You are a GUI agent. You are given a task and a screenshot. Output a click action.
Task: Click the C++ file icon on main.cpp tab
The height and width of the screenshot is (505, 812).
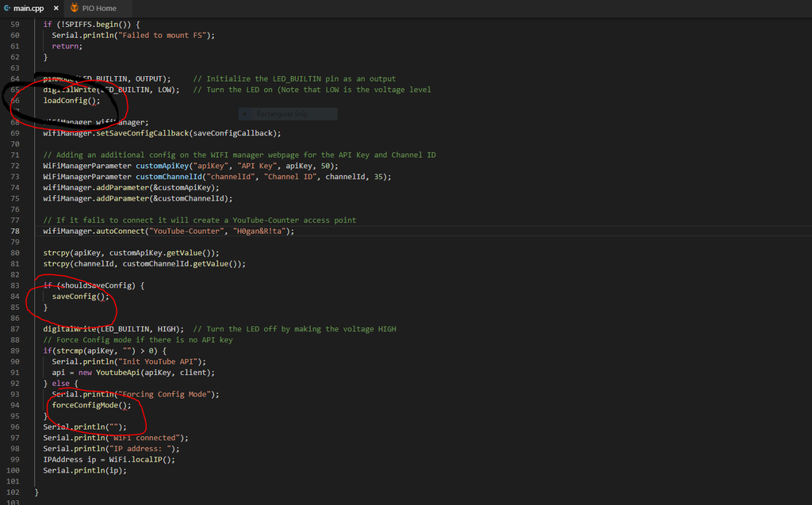click(x=7, y=8)
